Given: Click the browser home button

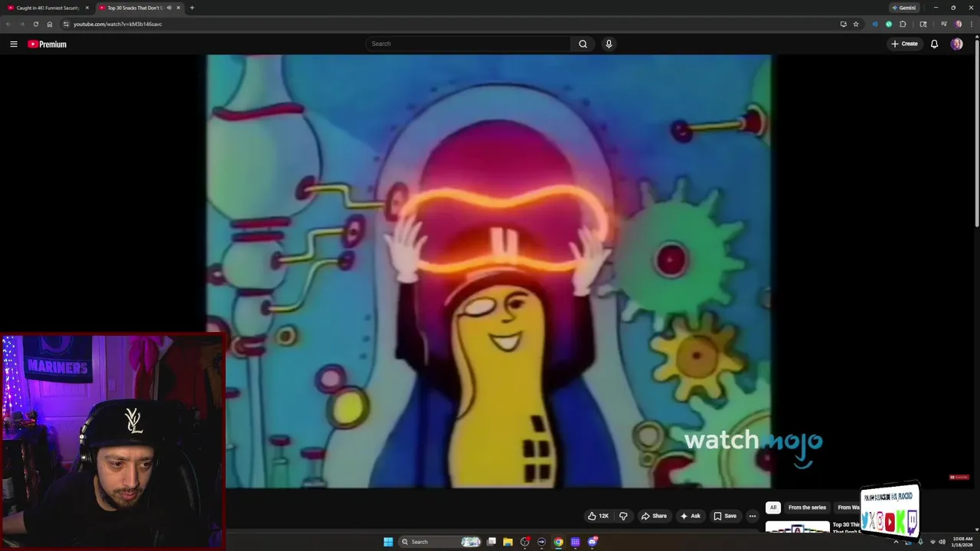Looking at the screenshot, I should 50,24.
